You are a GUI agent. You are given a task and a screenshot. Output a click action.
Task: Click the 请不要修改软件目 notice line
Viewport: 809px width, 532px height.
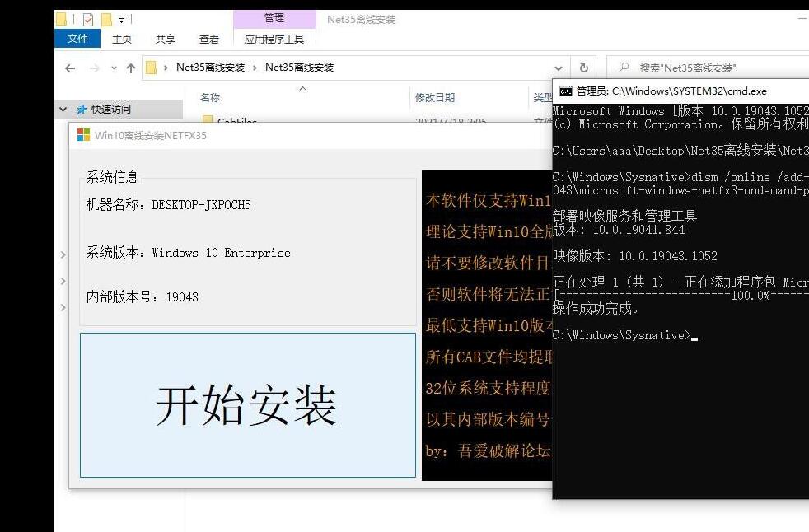pyautogui.click(x=489, y=263)
